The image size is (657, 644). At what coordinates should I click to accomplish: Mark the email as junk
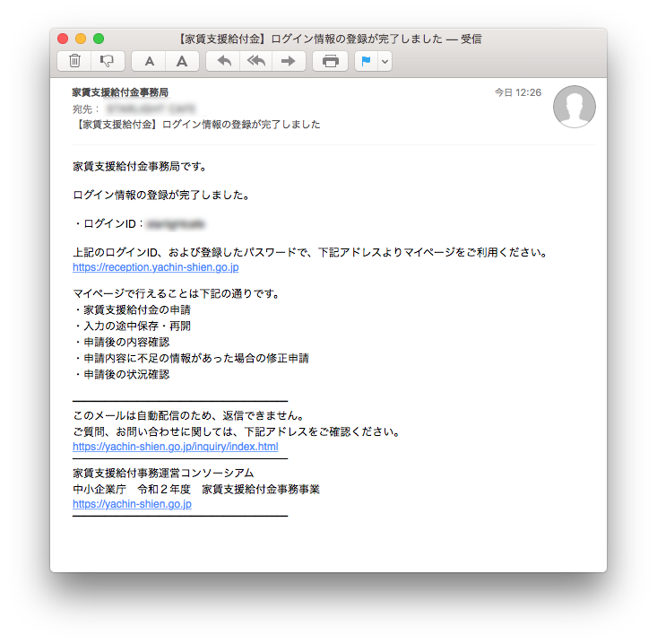click(107, 61)
